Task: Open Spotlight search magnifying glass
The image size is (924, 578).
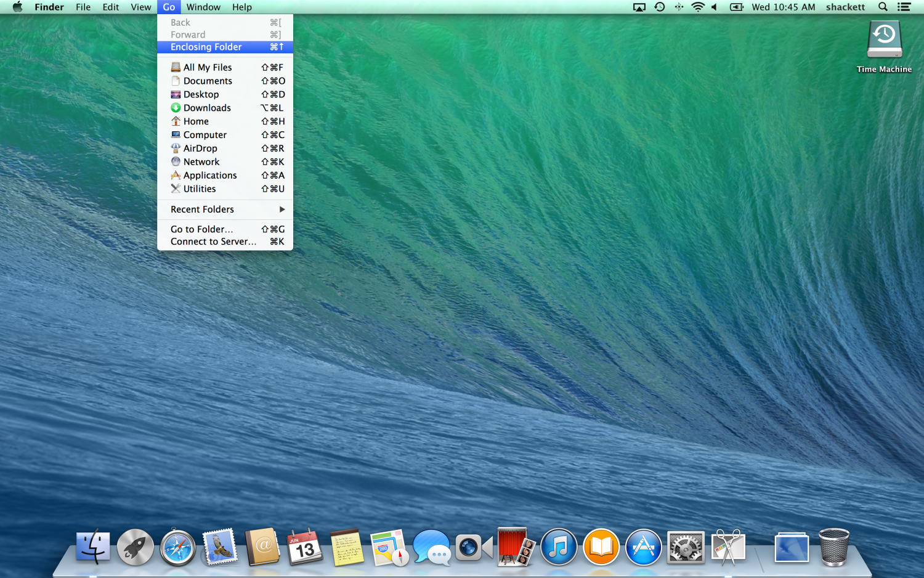Action: [x=883, y=7]
